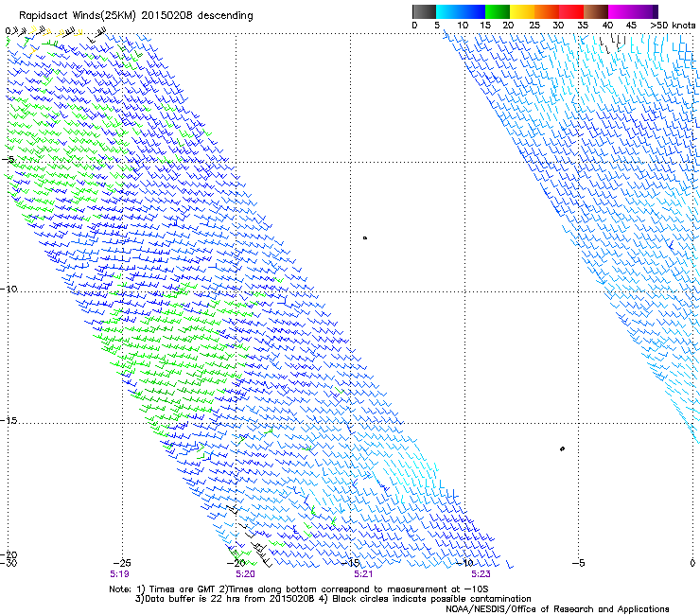Click the blue 10-15 knots legend swatch
Viewport: 700px width, 615px height.
point(473,11)
